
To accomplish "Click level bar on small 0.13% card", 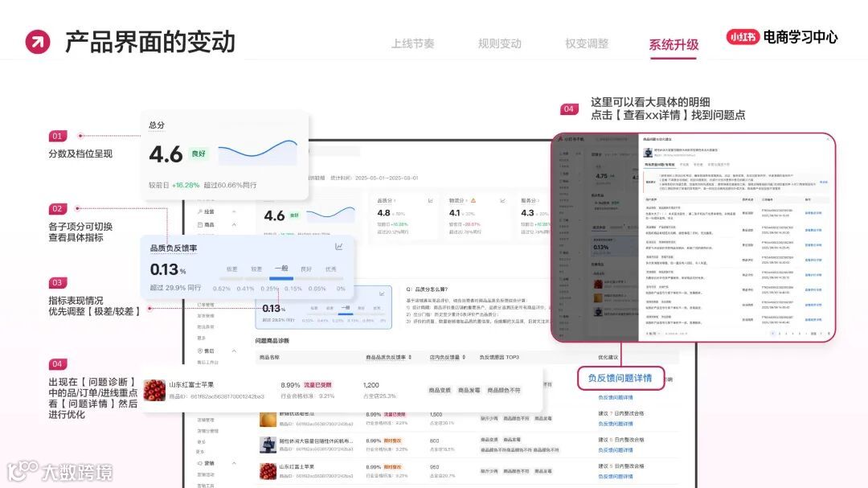I will click(346, 314).
